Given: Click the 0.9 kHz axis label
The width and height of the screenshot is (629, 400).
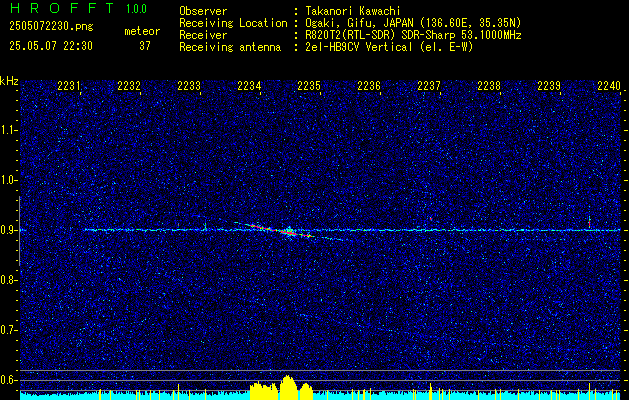Looking at the screenshot, I should (x=8, y=230).
